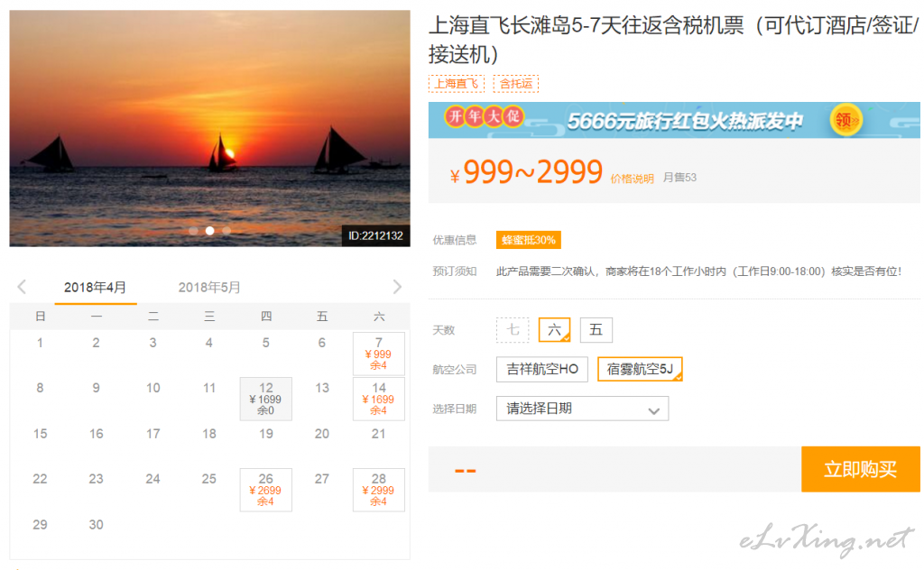Click the previous month arrow on calendar
This screenshot has height=570, width=924.
(22, 287)
